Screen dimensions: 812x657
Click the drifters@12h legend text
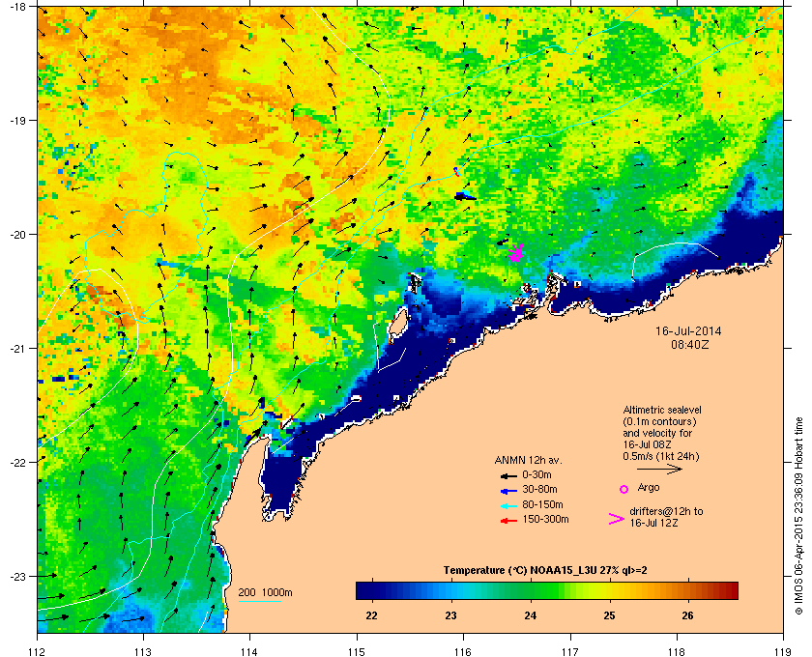tap(666, 517)
